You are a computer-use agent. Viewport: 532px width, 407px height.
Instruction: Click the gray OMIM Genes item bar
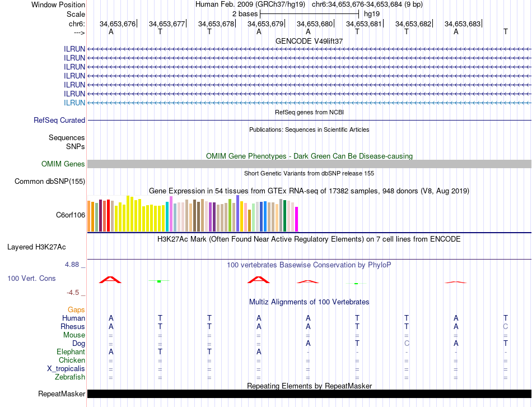[x=309, y=164]
